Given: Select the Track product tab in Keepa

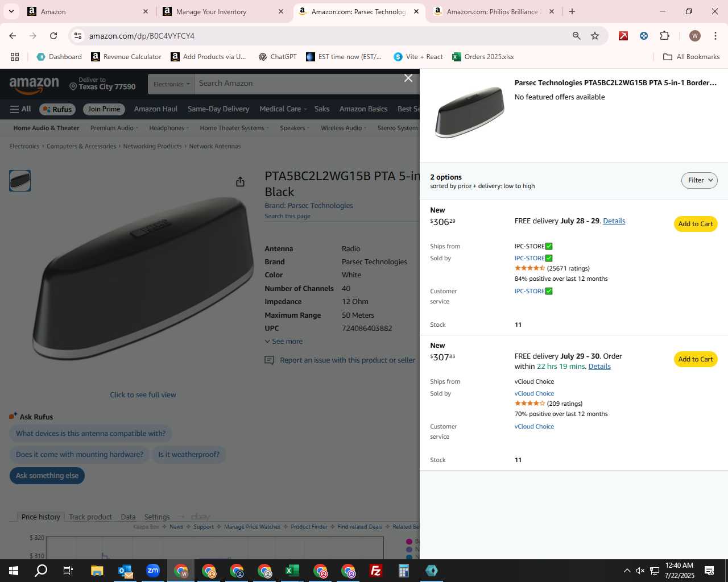Looking at the screenshot, I should pyautogui.click(x=90, y=517).
